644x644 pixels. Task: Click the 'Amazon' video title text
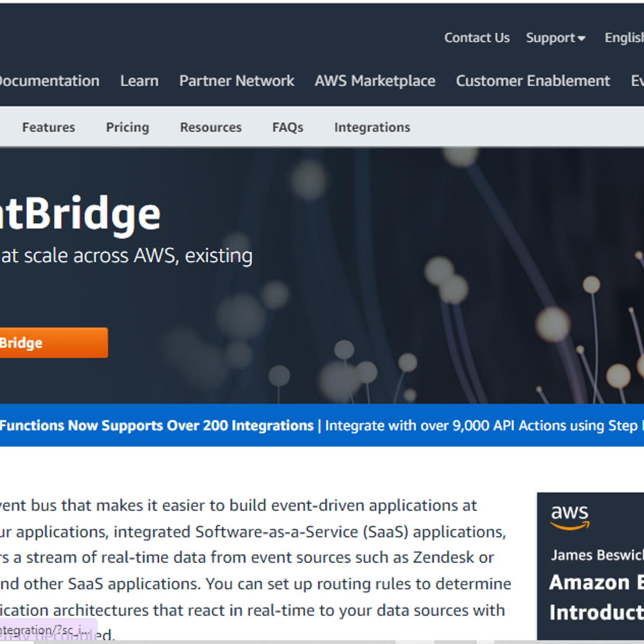click(x=589, y=582)
